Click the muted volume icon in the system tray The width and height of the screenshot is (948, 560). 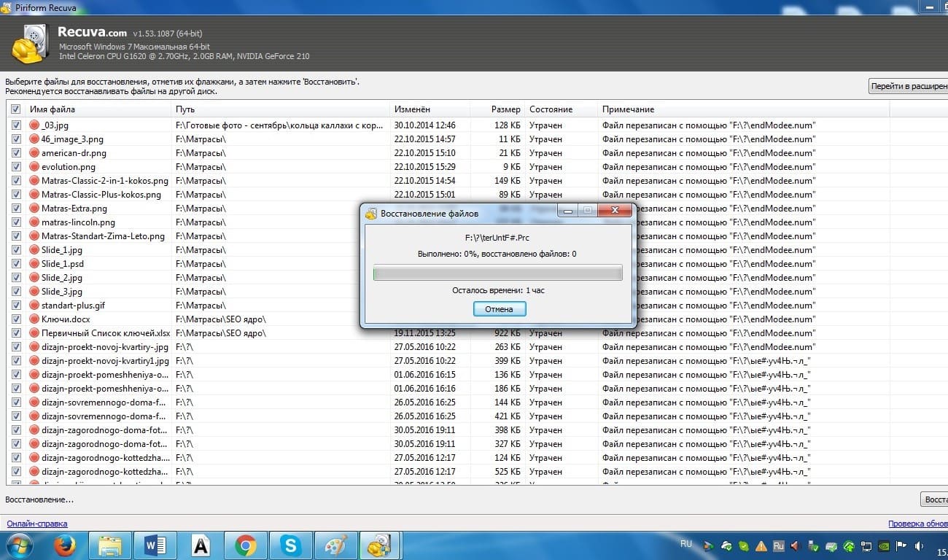pos(796,545)
